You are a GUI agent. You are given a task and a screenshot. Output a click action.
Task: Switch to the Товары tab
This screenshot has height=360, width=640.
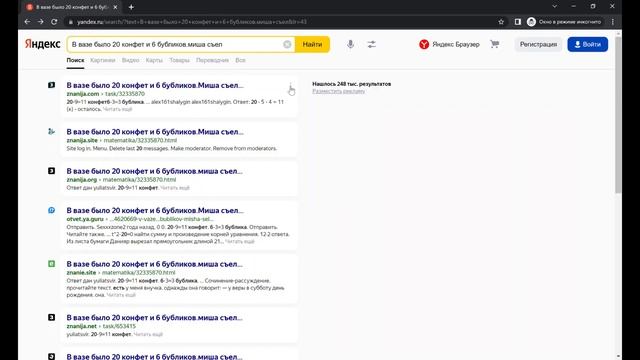[x=180, y=60]
